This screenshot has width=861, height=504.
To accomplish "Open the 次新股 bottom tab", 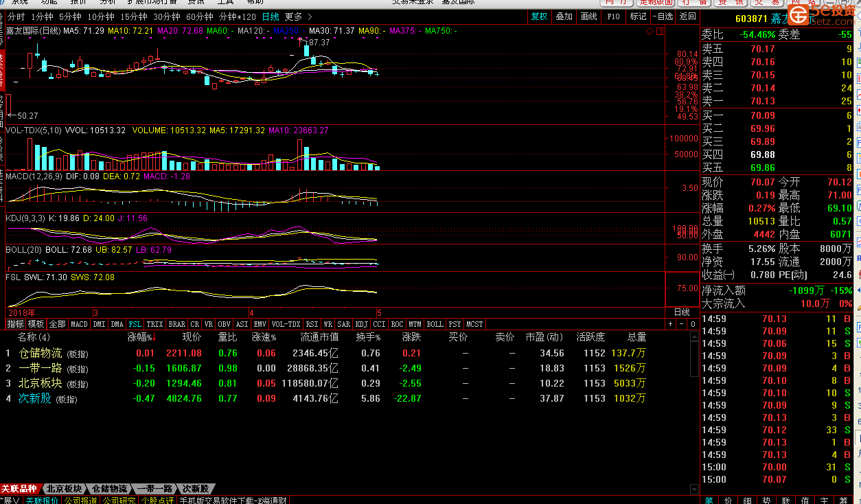I will [195, 489].
